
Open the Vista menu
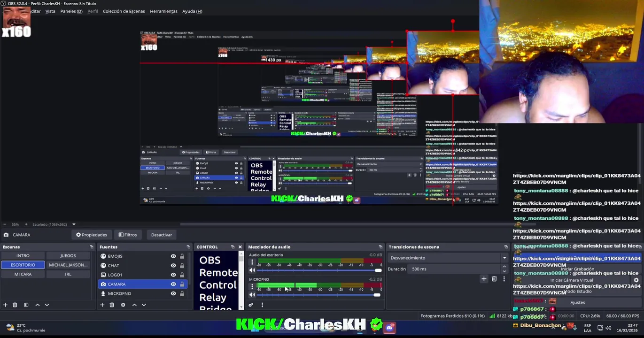pyautogui.click(x=50, y=11)
